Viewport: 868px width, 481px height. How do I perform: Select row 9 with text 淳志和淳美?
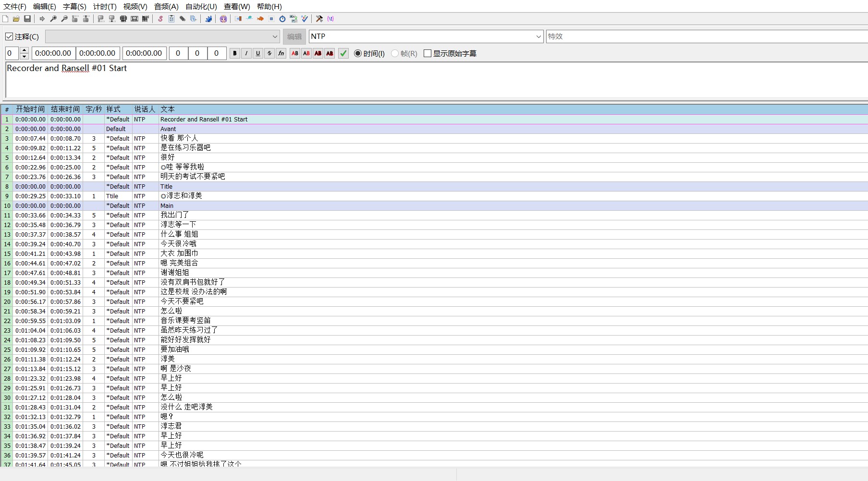pyautogui.click(x=434, y=196)
